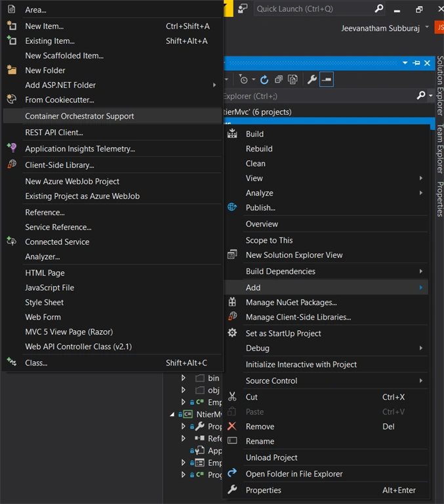444x504 pixels.
Task: Click the New Solution Explorer View icon
Action: [232, 255]
